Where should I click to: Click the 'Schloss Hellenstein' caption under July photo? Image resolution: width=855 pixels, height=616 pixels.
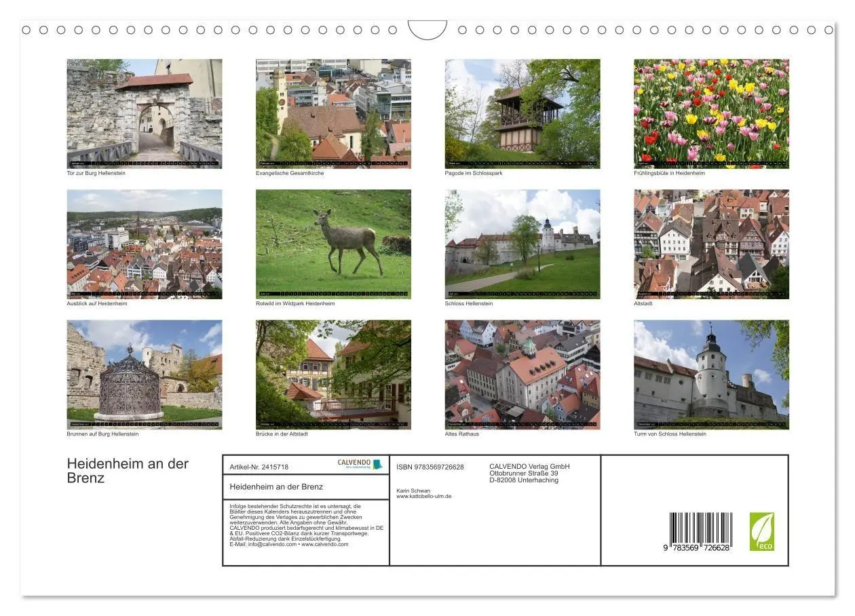(x=469, y=303)
